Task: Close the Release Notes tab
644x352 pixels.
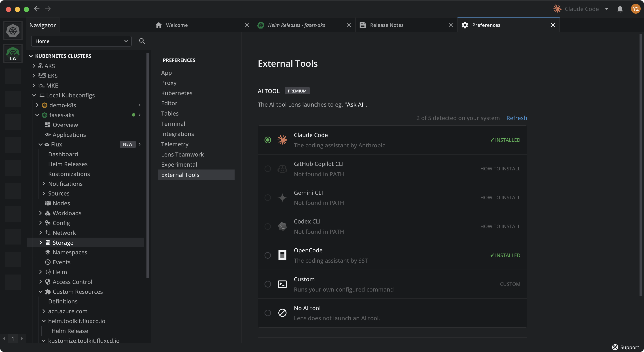Action: pos(451,25)
